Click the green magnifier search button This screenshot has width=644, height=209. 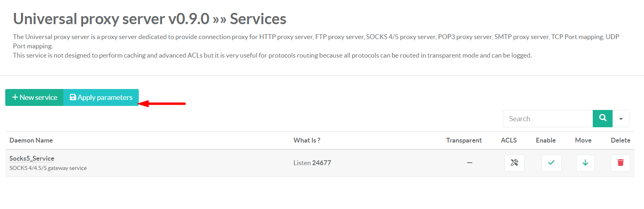(602, 118)
